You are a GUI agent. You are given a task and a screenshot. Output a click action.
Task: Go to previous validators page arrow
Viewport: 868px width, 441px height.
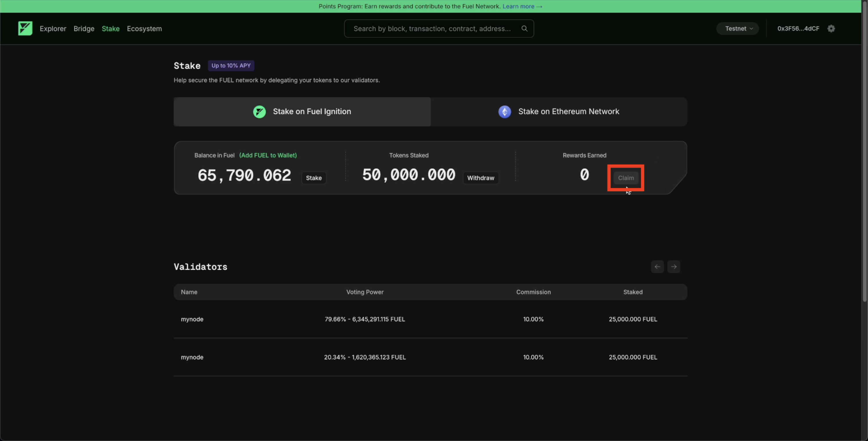657,267
